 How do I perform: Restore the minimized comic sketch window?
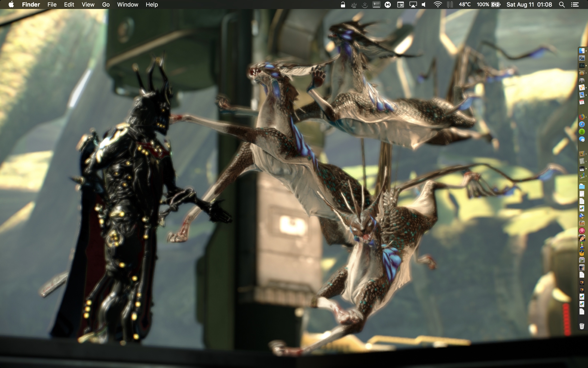[582, 267]
